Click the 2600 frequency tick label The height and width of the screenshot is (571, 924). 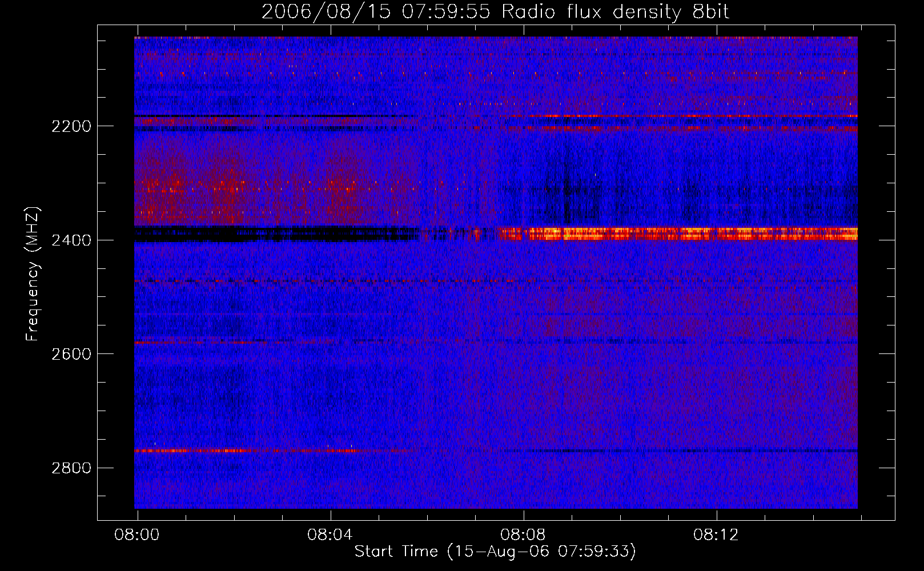coord(71,354)
